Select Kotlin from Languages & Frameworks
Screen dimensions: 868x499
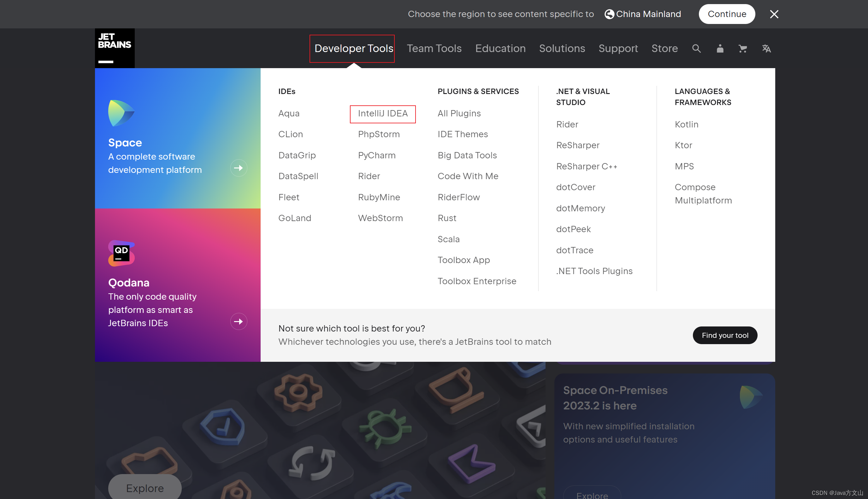(x=687, y=124)
